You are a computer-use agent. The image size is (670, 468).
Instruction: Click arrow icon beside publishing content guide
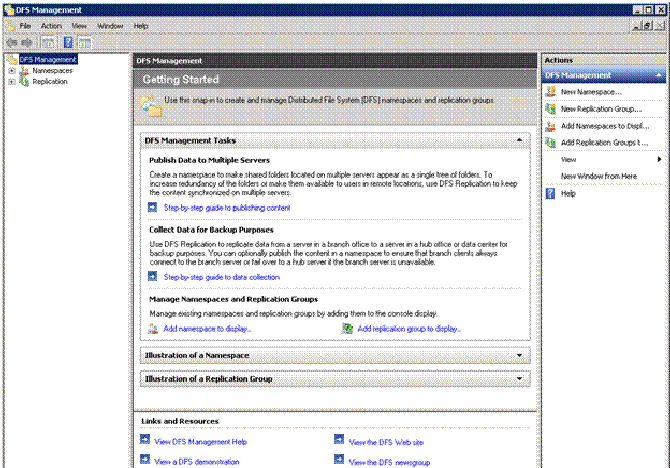point(153,207)
